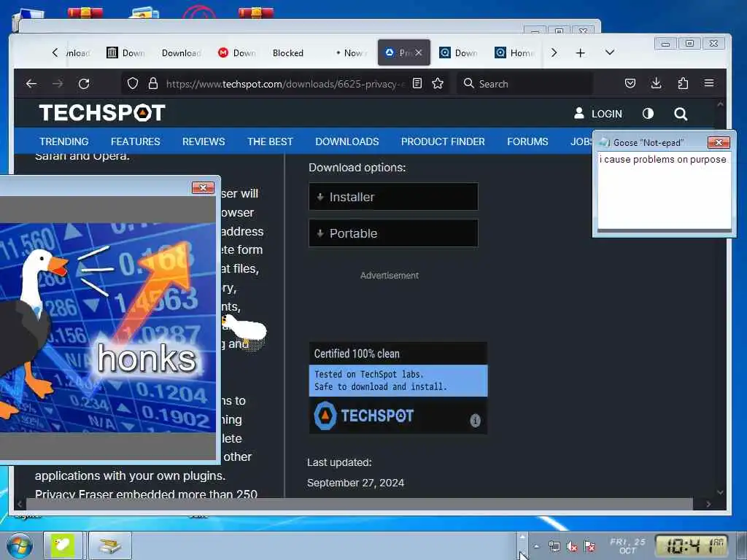Click the URL address field
This screenshot has width=747, height=560.
coord(285,84)
